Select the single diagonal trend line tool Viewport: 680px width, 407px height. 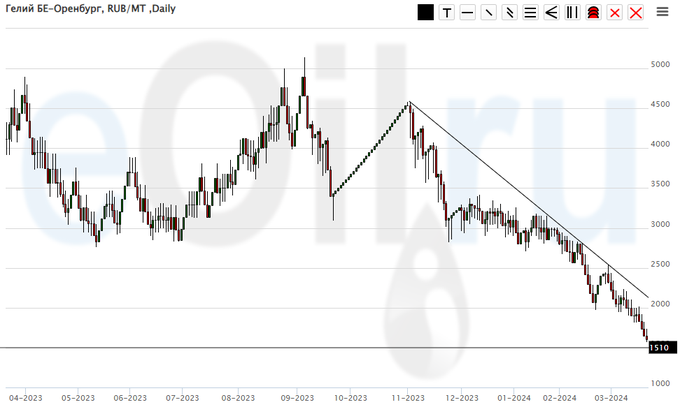point(488,13)
